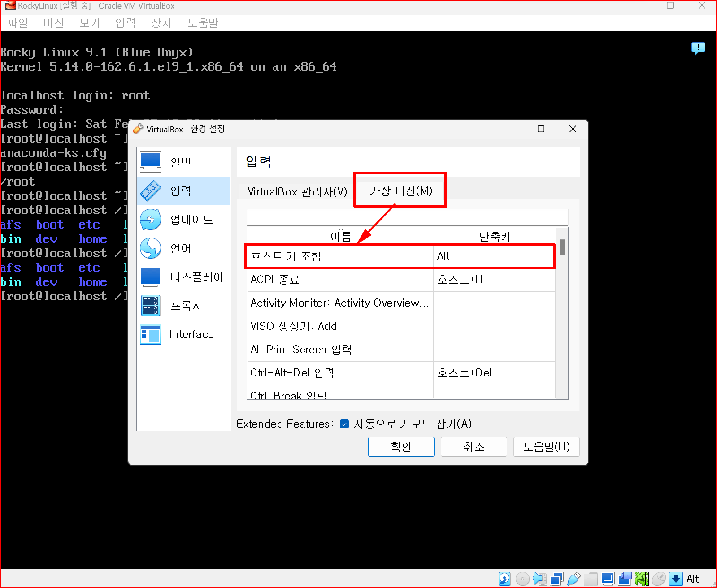Image resolution: width=717 pixels, height=588 pixels.
Task: Open the 파일 menu
Action: [x=18, y=23]
